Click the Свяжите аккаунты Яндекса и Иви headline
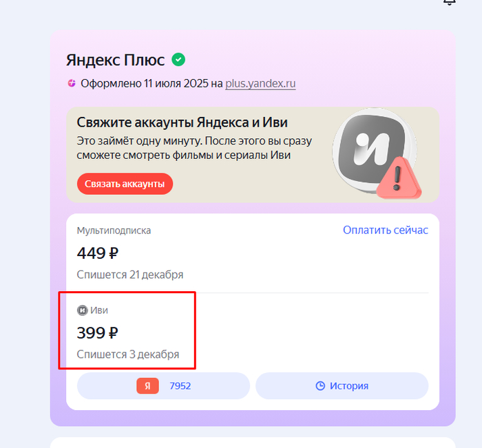 tap(182, 122)
